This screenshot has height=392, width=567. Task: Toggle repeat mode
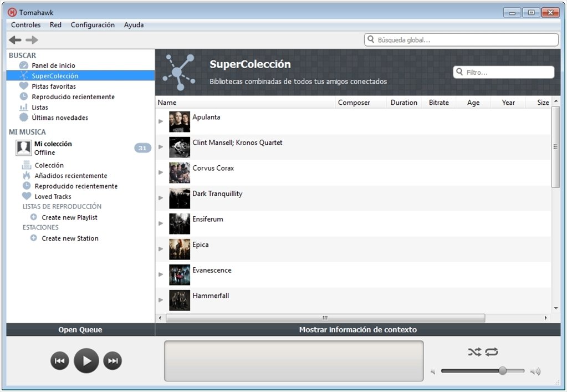click(x=492, y=352)
